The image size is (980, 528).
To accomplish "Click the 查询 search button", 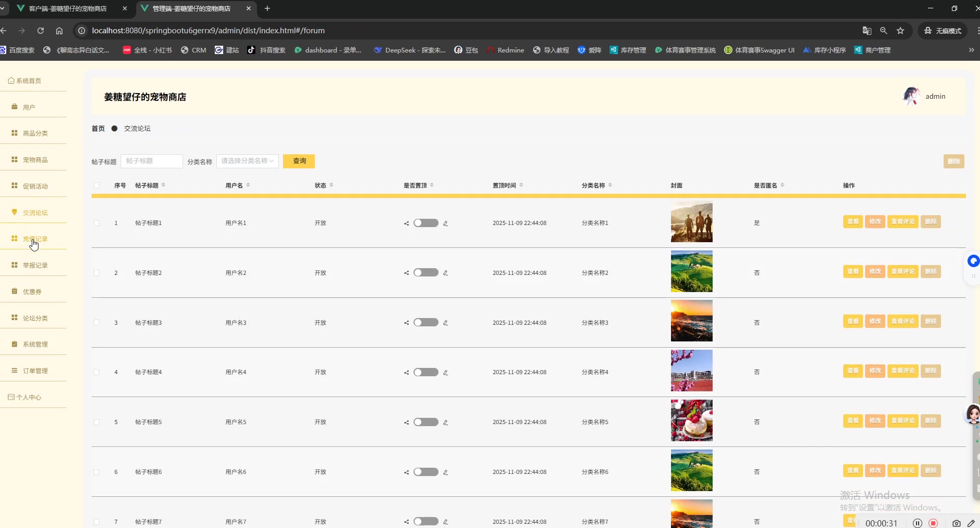I will coord(299,161).
